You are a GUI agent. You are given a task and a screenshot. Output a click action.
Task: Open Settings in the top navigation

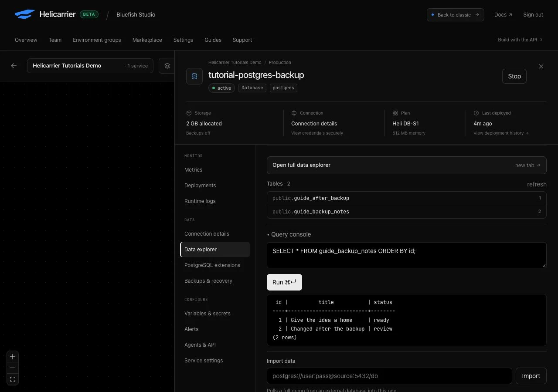pyautogui.click(x=183, y=40)
